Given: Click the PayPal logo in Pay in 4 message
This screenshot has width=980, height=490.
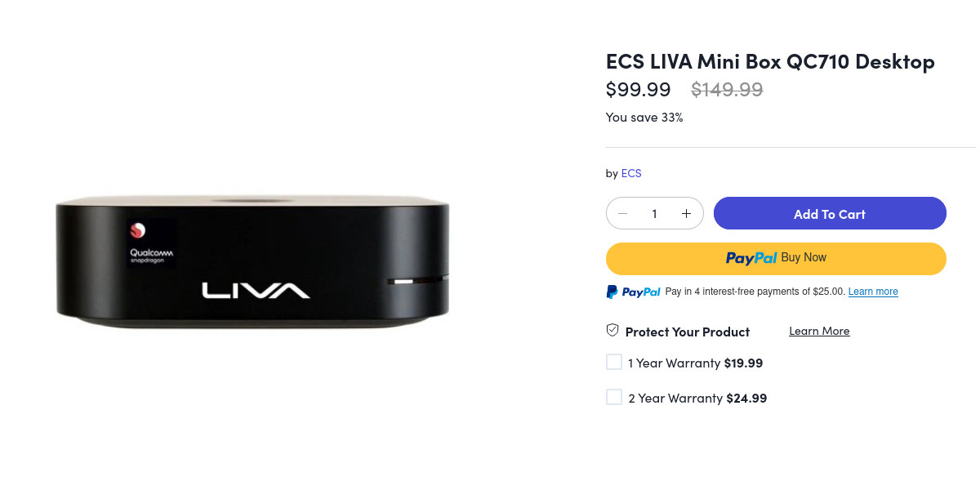Looking at the screenshot, I should point(633,292).
